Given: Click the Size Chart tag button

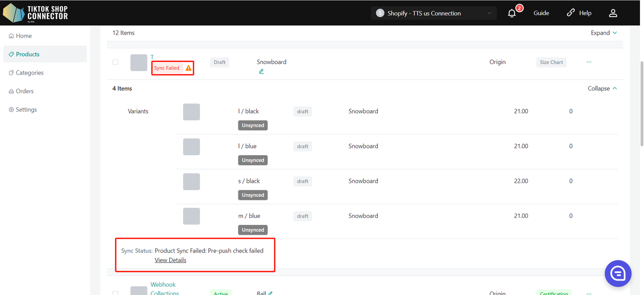Looking at the screenshot, I should coord(551,62).
